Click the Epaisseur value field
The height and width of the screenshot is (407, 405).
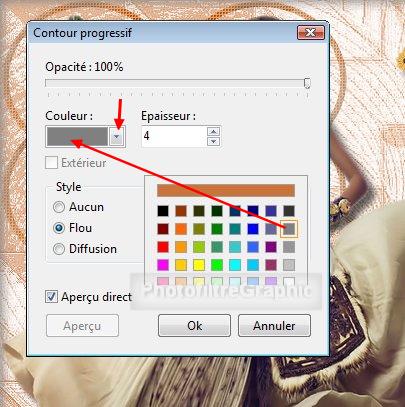[174, 136]
